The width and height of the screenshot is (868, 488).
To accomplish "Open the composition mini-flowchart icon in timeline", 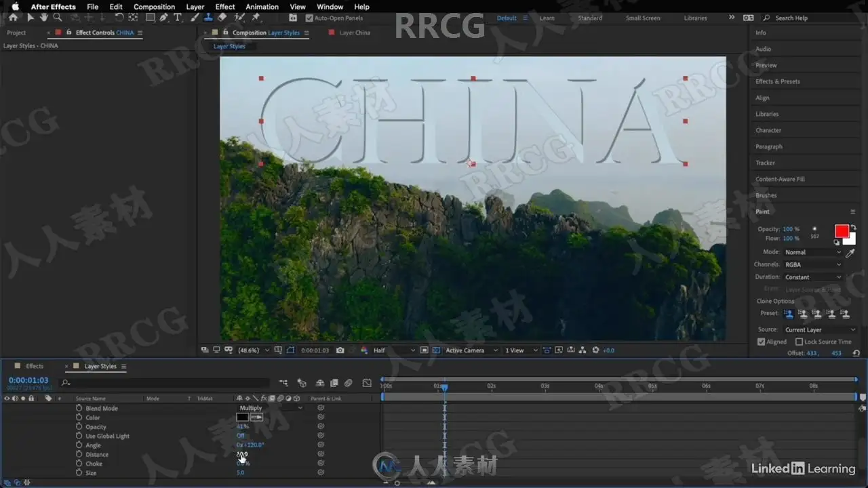I will coord(283,383).
